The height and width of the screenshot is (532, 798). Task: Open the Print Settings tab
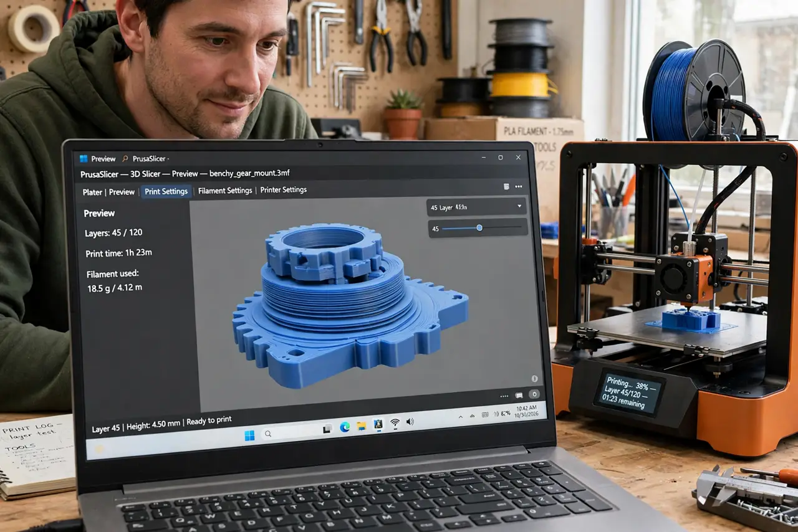tap(166, 191)
